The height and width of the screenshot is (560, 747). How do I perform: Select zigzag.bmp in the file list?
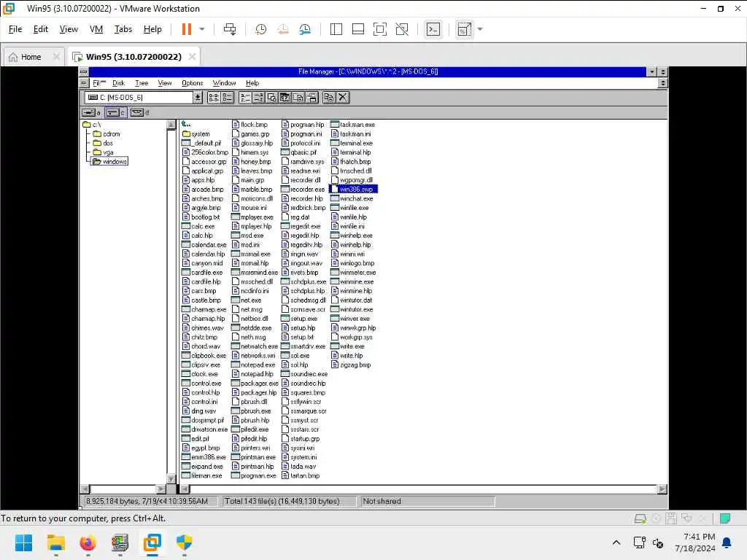(351, 365)
